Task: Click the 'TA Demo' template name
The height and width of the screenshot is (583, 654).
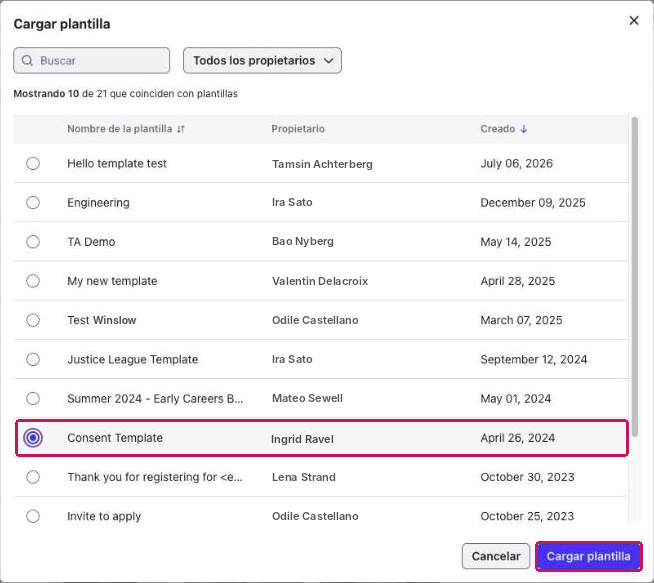Action: click(91, 242)
